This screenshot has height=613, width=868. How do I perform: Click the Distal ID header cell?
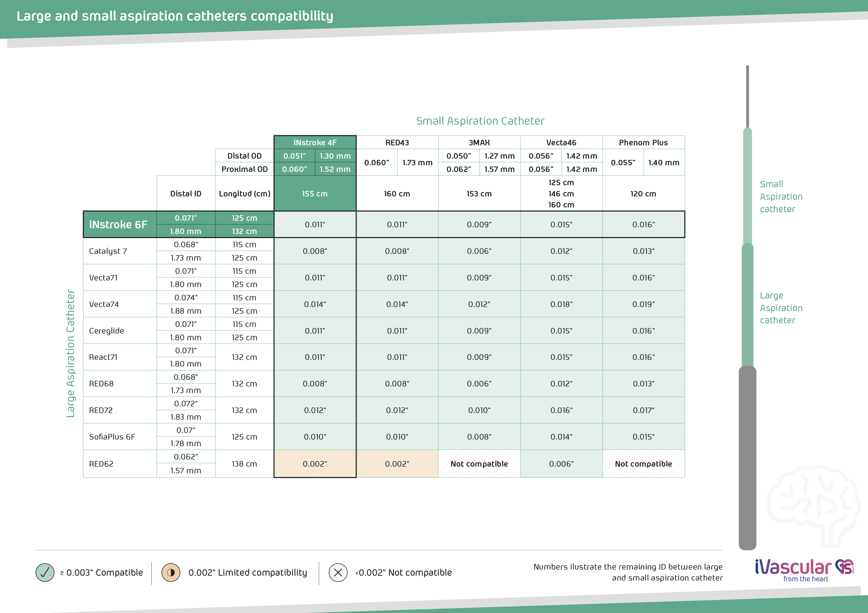pos(186,193)
